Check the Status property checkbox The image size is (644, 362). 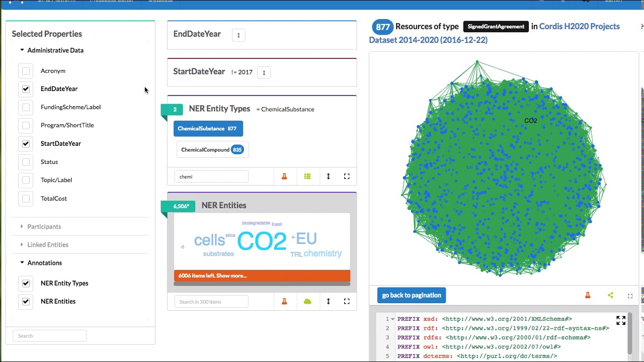click(26, 162)
